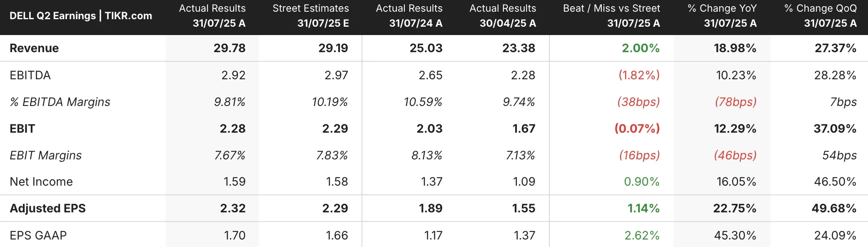
Task: Click the Actual Results 30/04/25 A header
Action: (x=503, y=16)
